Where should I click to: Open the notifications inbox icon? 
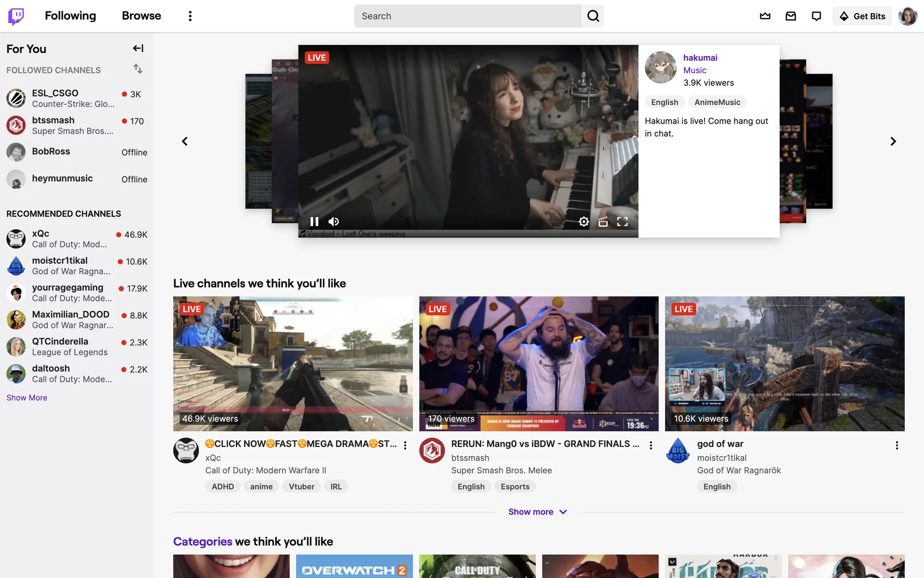pos(791,16)
